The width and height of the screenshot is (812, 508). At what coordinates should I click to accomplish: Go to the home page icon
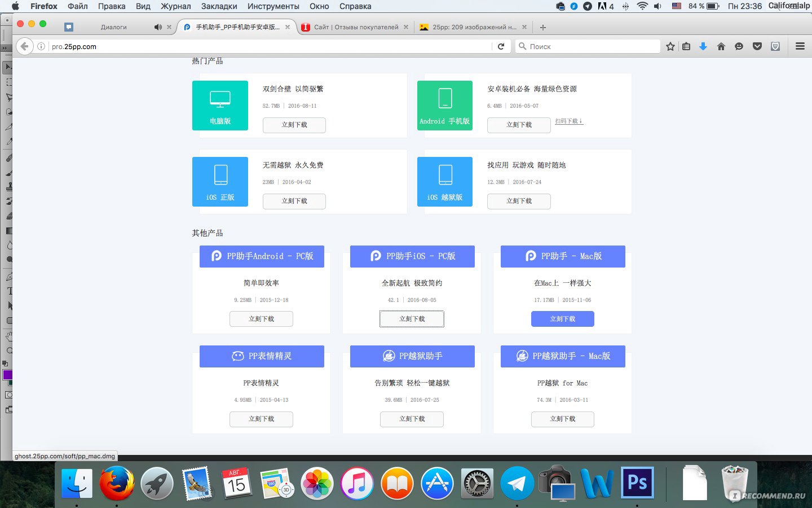click(721, 46)
